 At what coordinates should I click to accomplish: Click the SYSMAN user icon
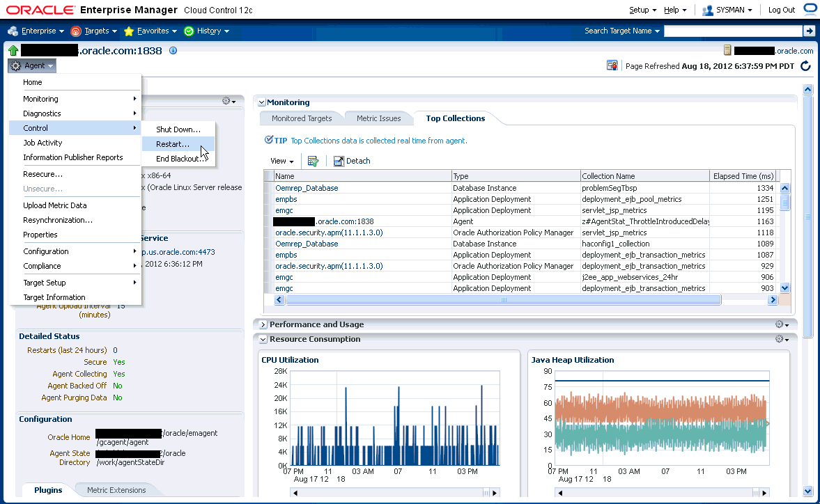(708, 10)
